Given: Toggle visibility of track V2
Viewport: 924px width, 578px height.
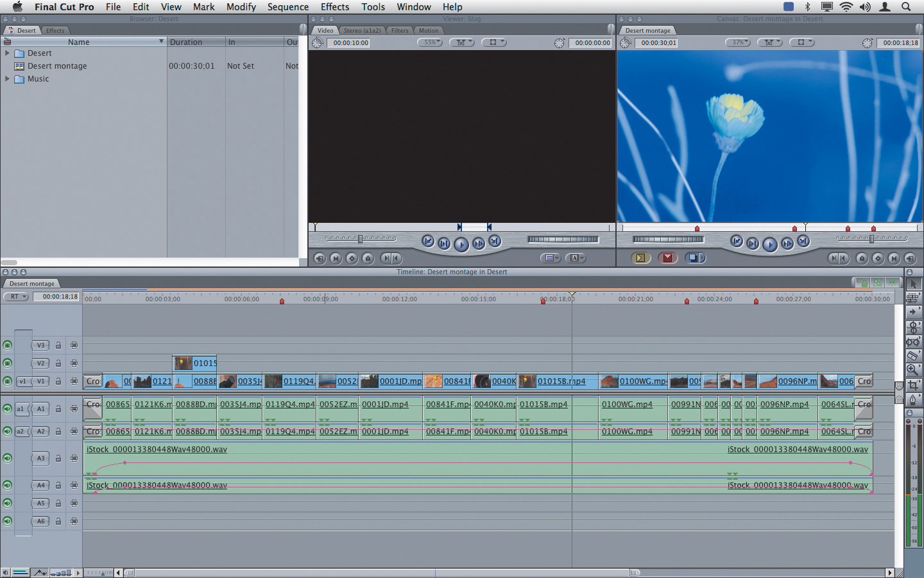Looking at the screenshot, I should (x=8, y=363).
